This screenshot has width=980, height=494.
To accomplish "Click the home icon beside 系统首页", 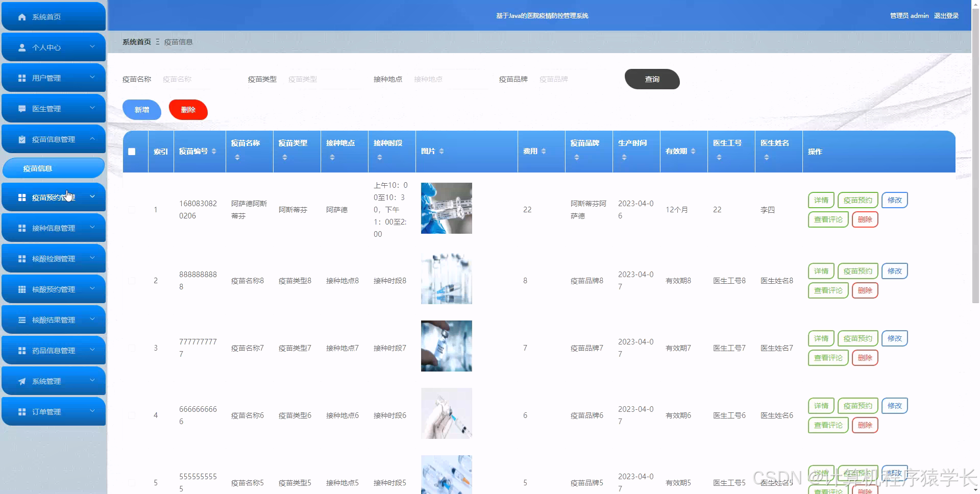I will (x=21, y=16).
